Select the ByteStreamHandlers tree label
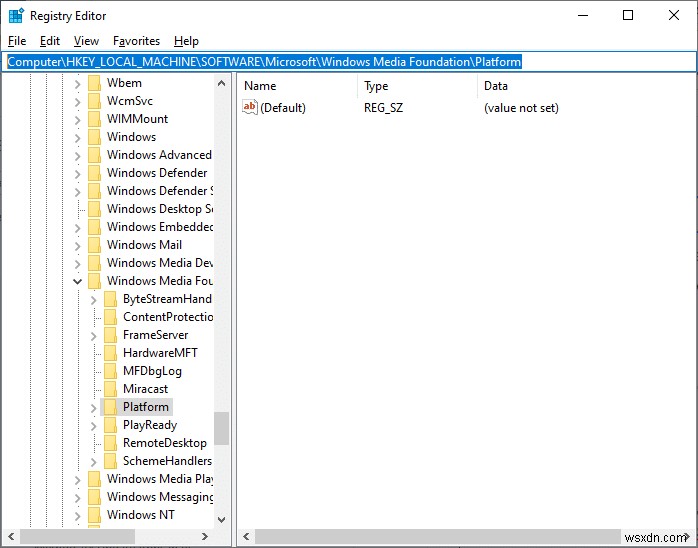This screenshot has width=698, height=548. pos(167,299)
